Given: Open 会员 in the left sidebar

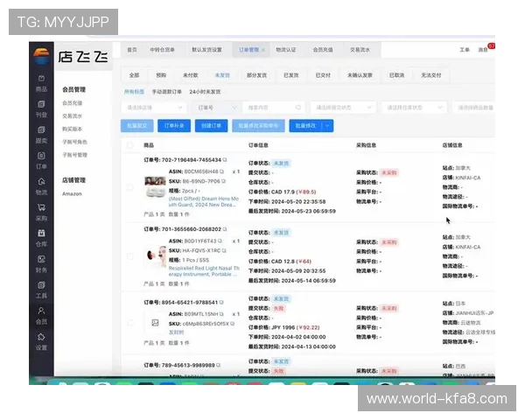Looking at the screenshot, I should pos(41,316).
